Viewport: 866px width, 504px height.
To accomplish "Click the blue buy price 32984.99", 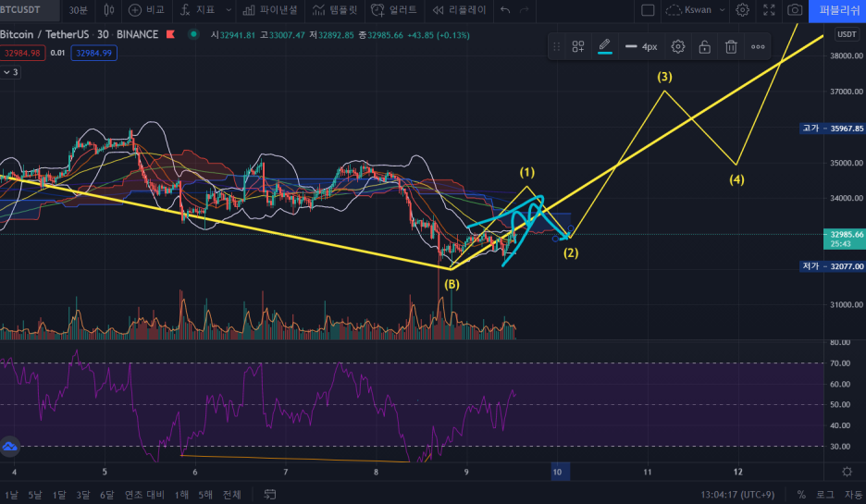I will [93, 53].
